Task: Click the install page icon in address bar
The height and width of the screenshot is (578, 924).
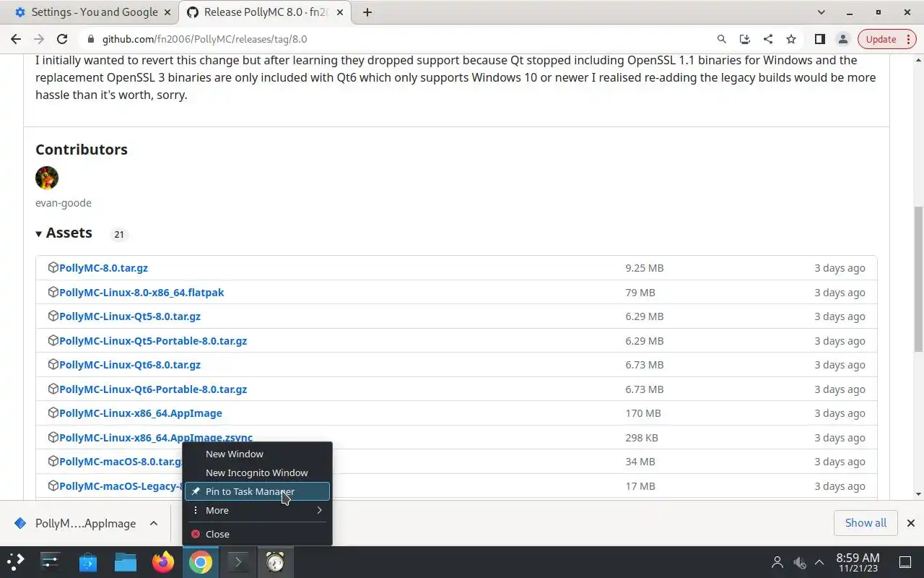Action: (744, 39)
